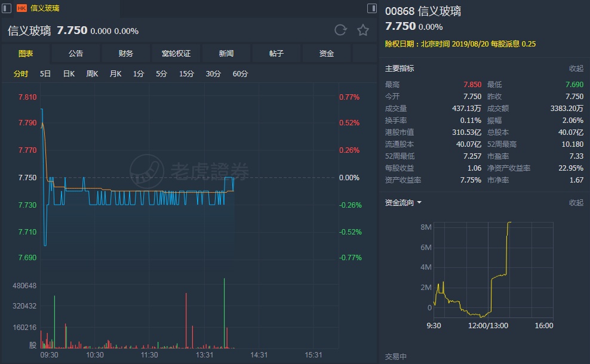
Task: Click the refresh icon beside the stock price
Action: [340, 30]
